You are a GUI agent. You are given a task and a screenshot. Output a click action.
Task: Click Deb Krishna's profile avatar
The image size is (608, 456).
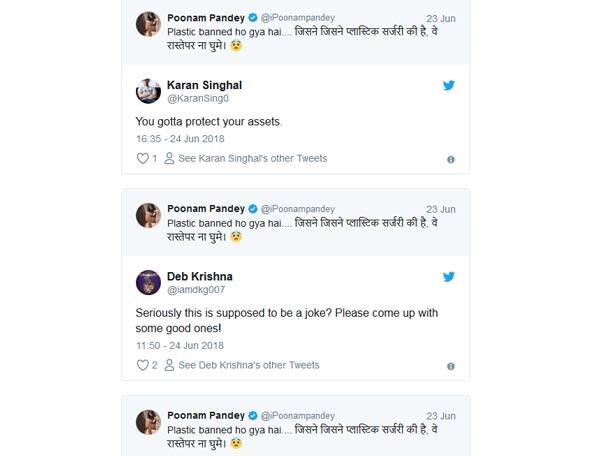[148, 283]
